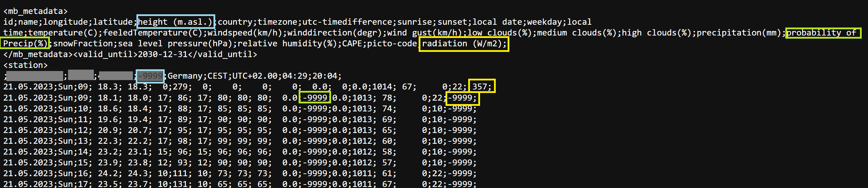Image resolution: width=868 pixels, height=188 pixels.
Task: Select temperature 23.2 in Sun;14 row
Action: (x=107, y=152)
